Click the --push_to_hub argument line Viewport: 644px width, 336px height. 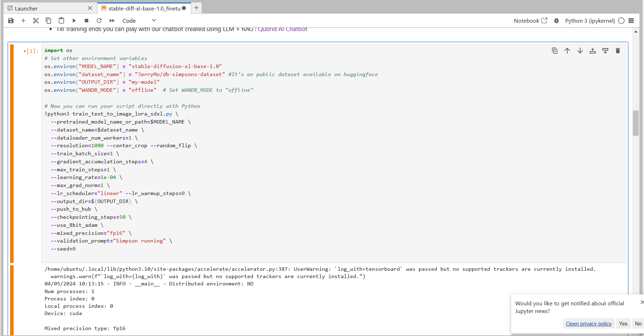click(x=74, y=209)
